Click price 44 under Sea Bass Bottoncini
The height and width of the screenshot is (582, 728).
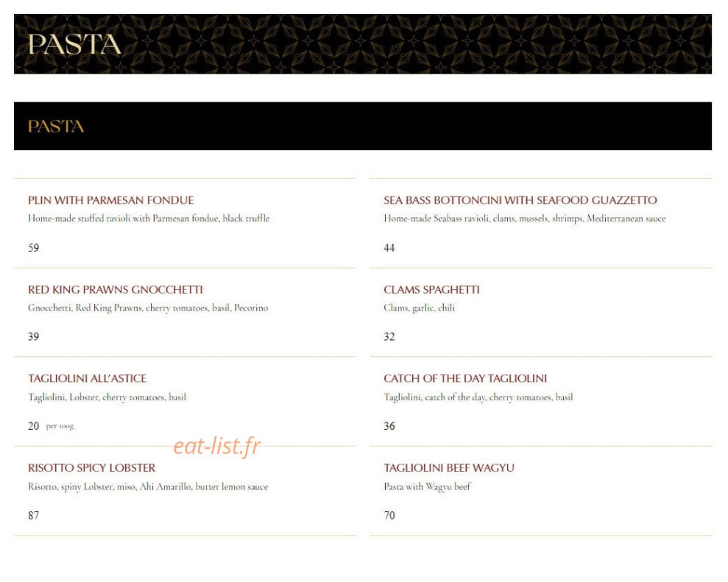click(389, 247)
